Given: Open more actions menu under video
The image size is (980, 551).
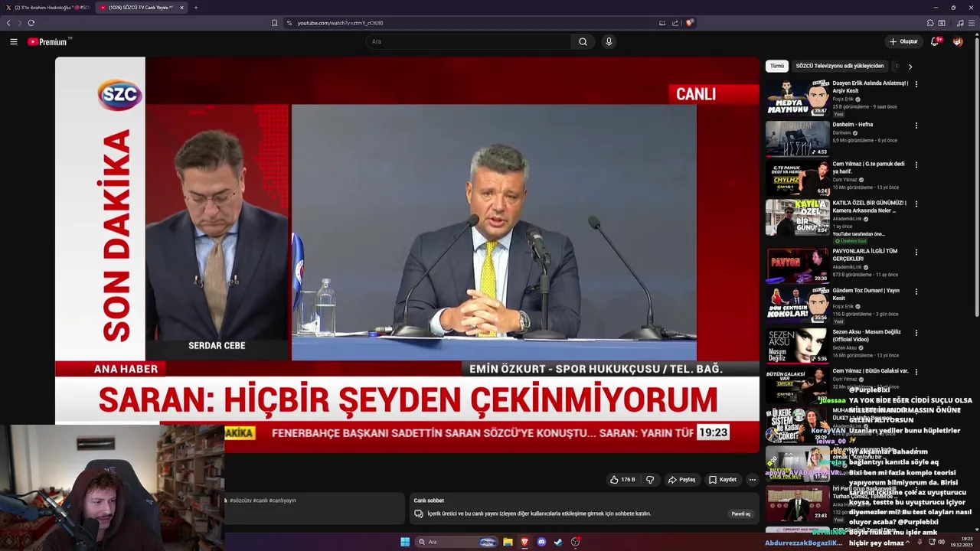Looking at the screenshot, I should point(752,480).
